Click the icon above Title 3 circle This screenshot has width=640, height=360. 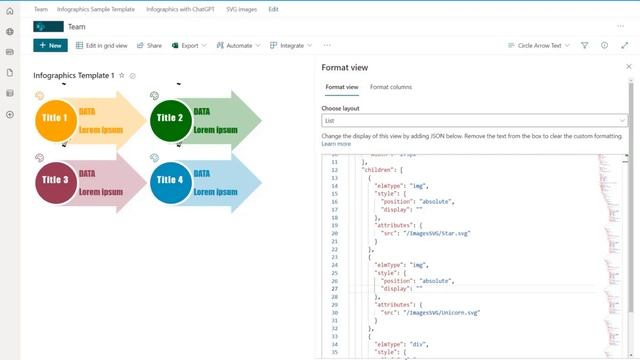[x=39, y=158]
